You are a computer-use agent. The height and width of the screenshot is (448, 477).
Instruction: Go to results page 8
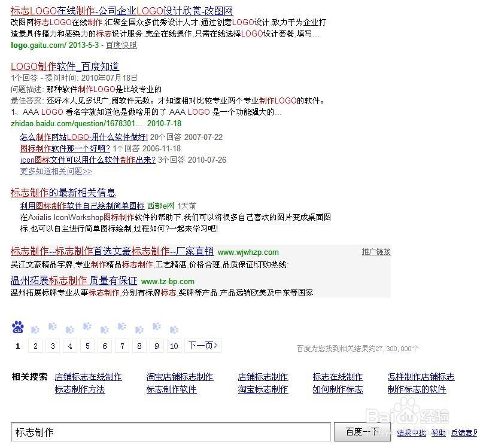point(139,346)
